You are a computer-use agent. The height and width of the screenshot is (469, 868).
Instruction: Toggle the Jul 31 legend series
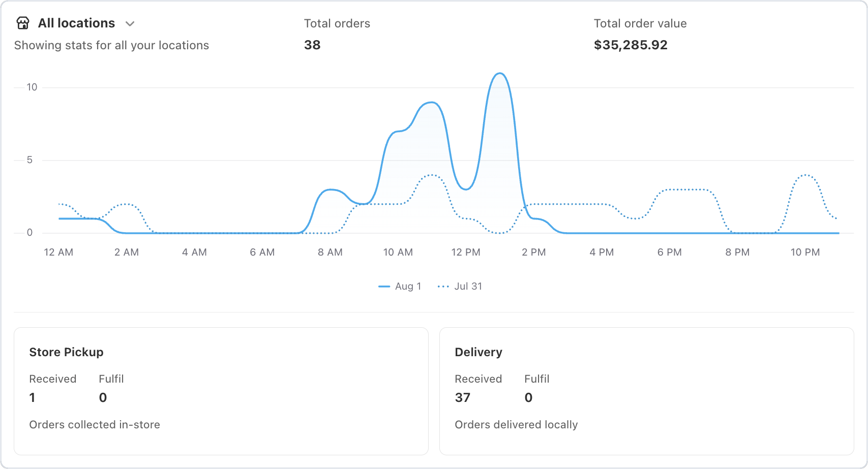pos(460,287)
